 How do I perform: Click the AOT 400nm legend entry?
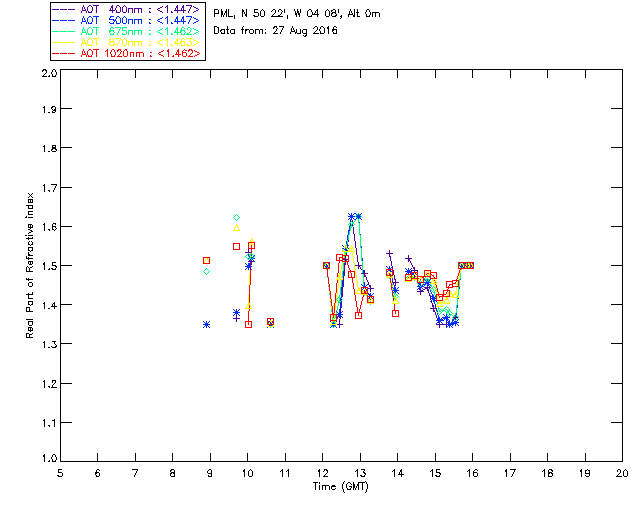[126, 9]
